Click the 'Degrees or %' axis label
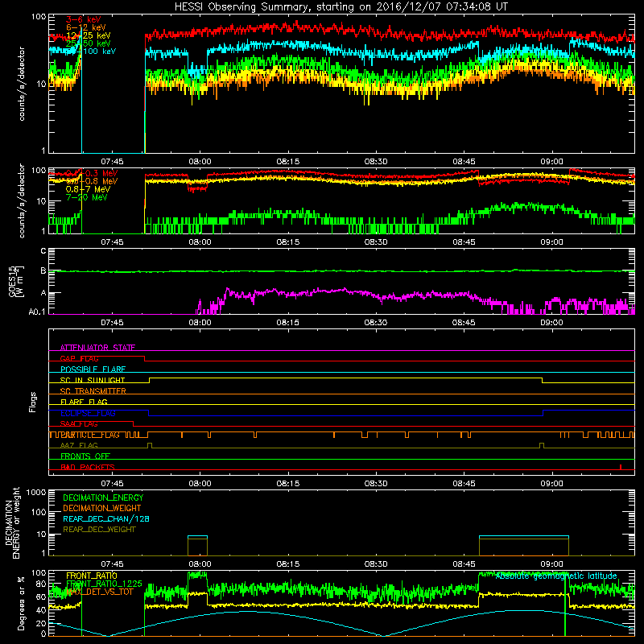The height and width of the screenshot is (644, 644). coord(21,603)
